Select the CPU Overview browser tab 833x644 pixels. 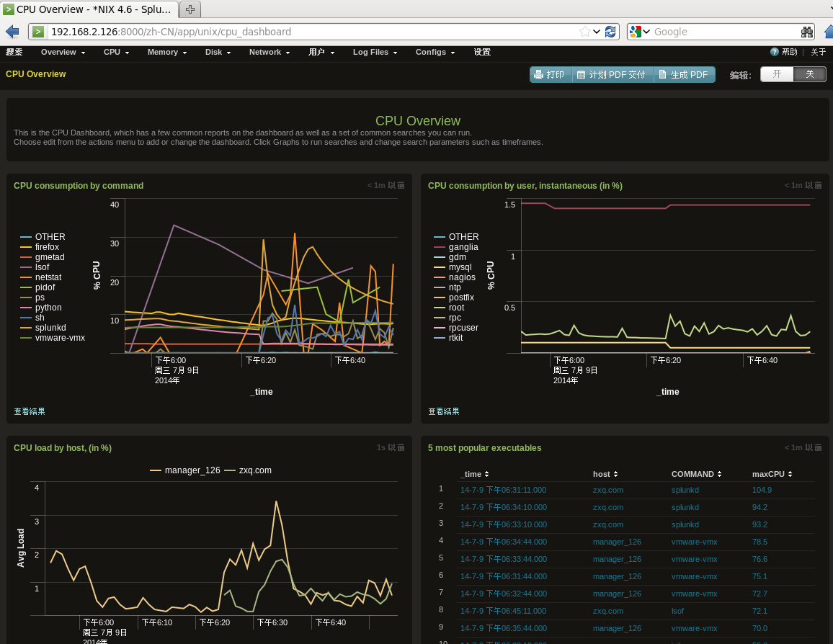pos(88,9)
